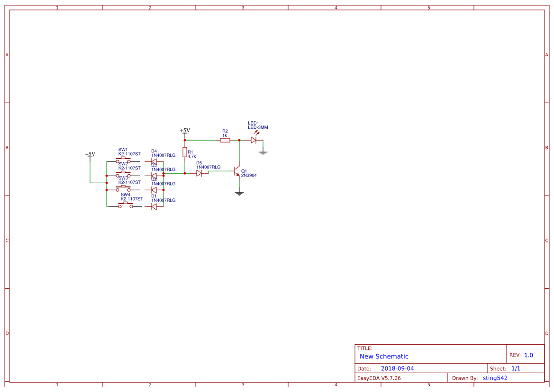
Task: Toggle pushbutton switch SW3
Action: [124, 187]
